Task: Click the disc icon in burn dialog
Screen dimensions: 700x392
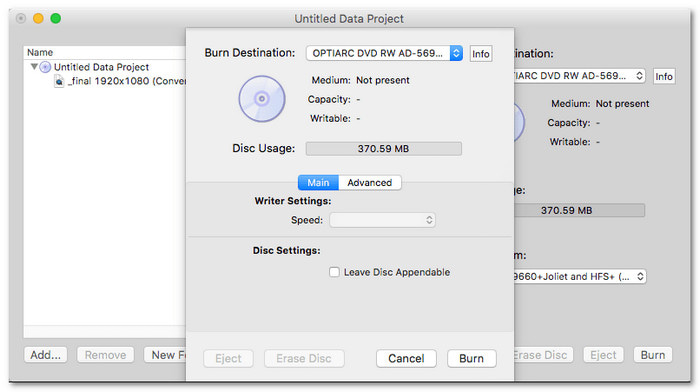Action: point(262,99)
